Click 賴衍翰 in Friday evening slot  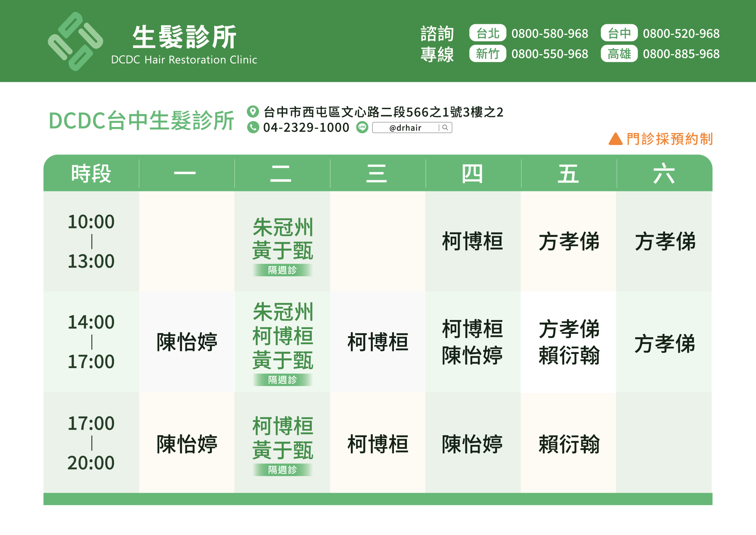(569, 444)
